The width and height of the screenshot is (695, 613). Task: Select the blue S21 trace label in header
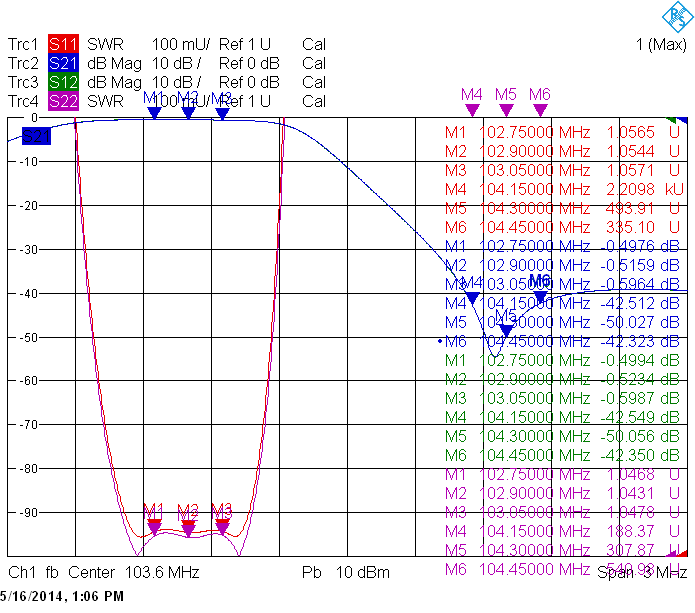tap(63, 63)
